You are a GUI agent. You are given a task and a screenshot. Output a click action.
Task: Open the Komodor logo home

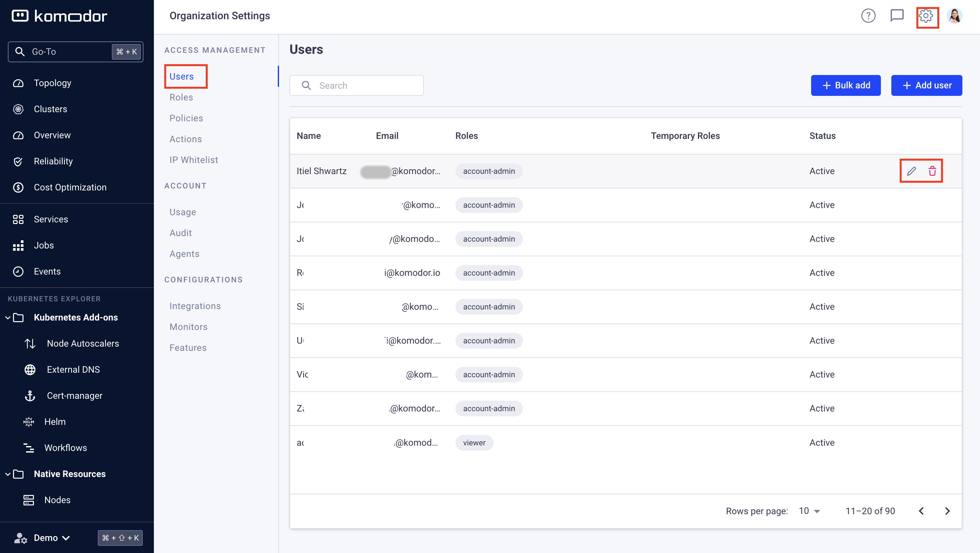pos(60,16)
